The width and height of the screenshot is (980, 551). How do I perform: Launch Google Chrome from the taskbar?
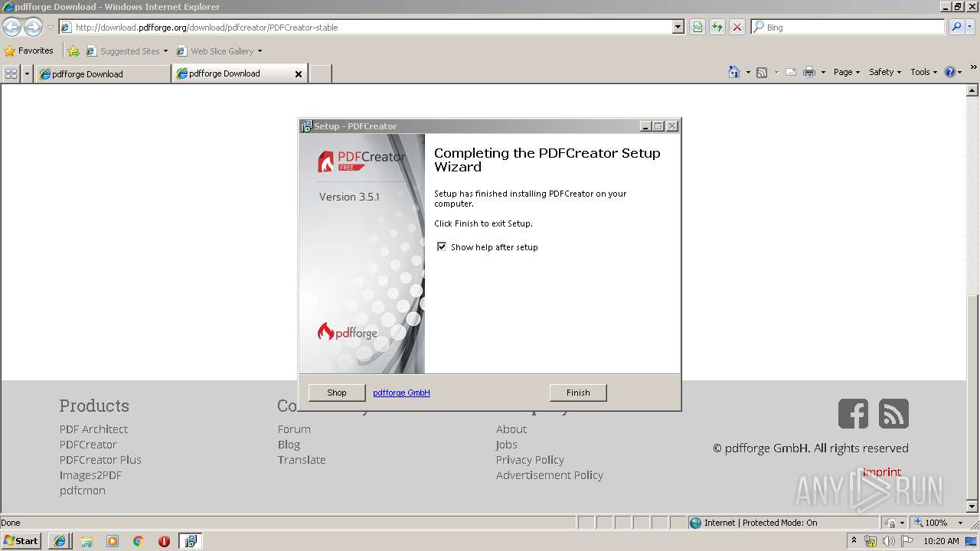click(x=138, y=541)
